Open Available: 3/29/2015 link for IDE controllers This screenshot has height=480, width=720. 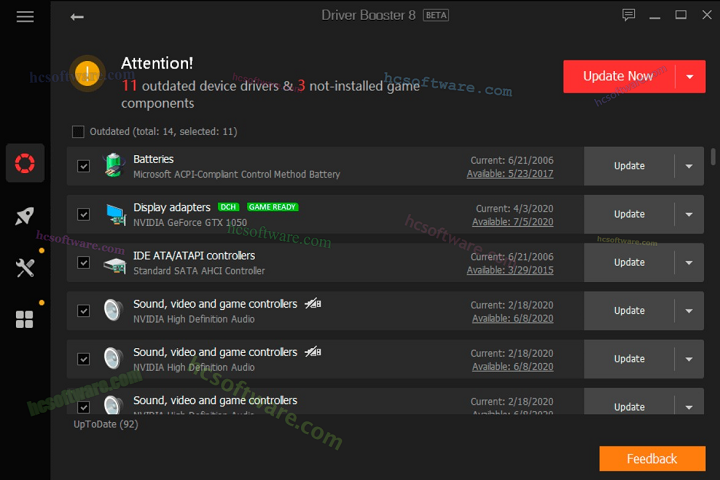[x=510, y=270]
